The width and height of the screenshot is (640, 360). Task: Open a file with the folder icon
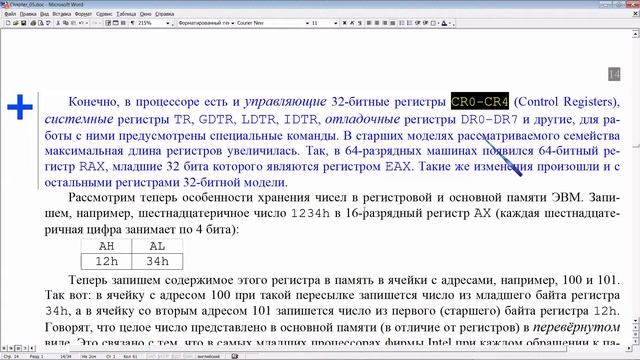(x=16, y=23)
